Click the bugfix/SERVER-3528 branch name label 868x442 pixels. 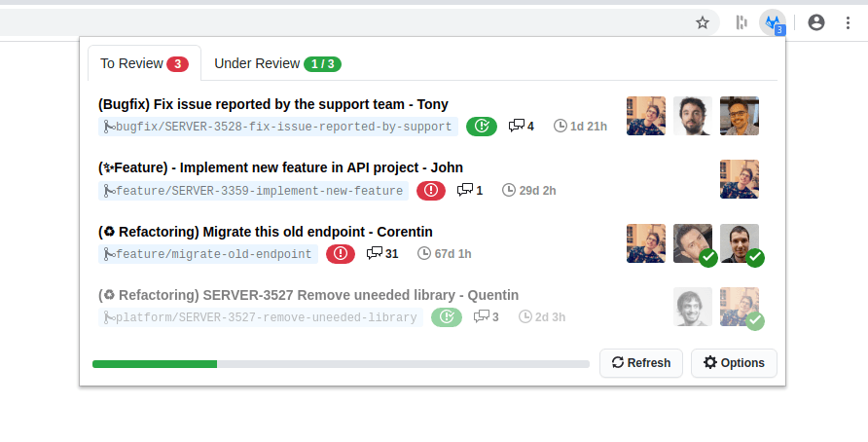pyautogui.click(x=278, y=127)
